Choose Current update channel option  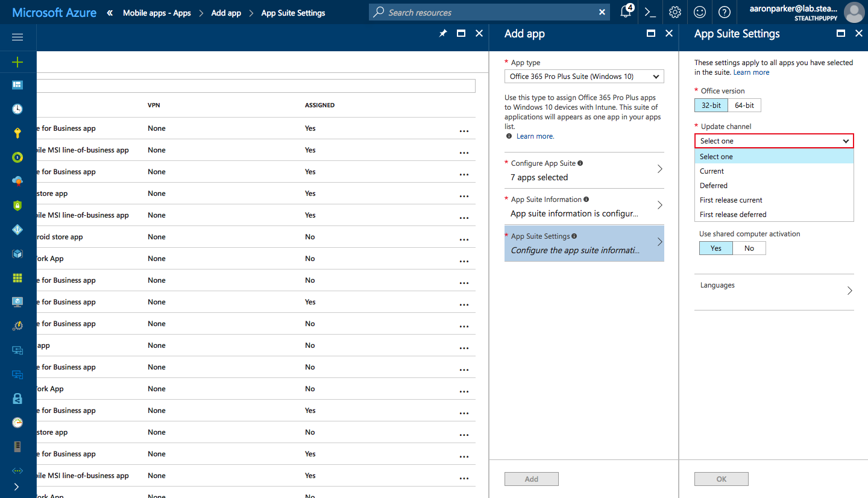tap(774, 171)
